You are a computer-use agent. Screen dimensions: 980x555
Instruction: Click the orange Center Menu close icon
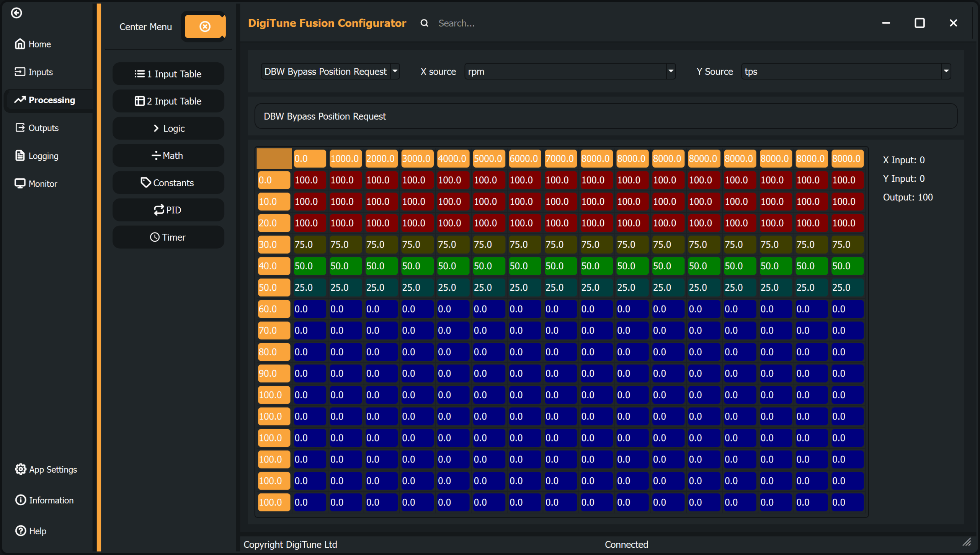pyautogui.click(x=205, y=26)
